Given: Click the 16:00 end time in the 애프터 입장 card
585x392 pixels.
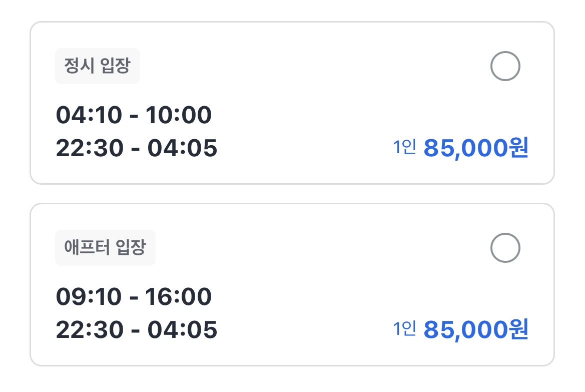Looking at the screenshot, I should [x=179, y=297].
